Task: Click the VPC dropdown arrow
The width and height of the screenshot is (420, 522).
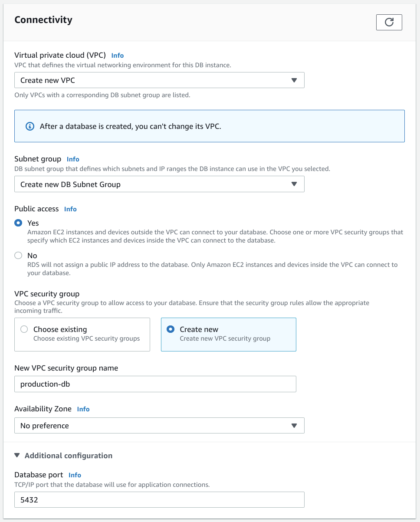Action: point(294,80)
